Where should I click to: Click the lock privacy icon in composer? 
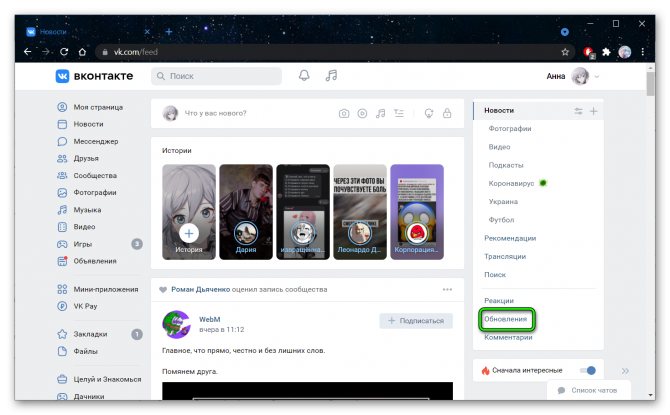(447, 113)
